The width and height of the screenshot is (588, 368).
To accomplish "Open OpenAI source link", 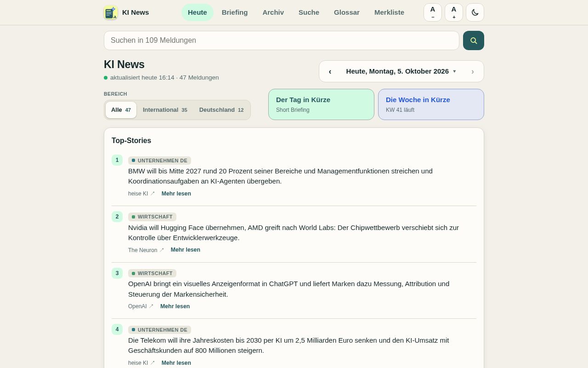I will pos(141,306).
